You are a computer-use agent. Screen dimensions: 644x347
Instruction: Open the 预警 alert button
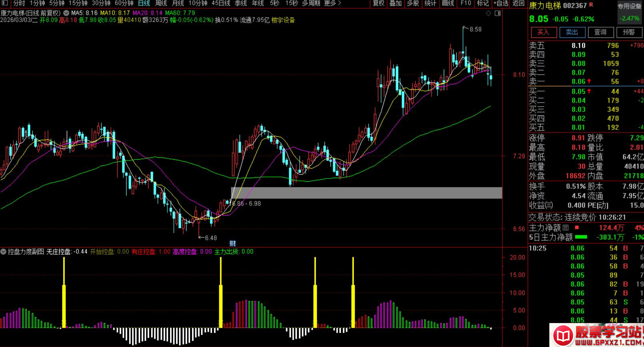pyautogui.click(x=629, y=32)
